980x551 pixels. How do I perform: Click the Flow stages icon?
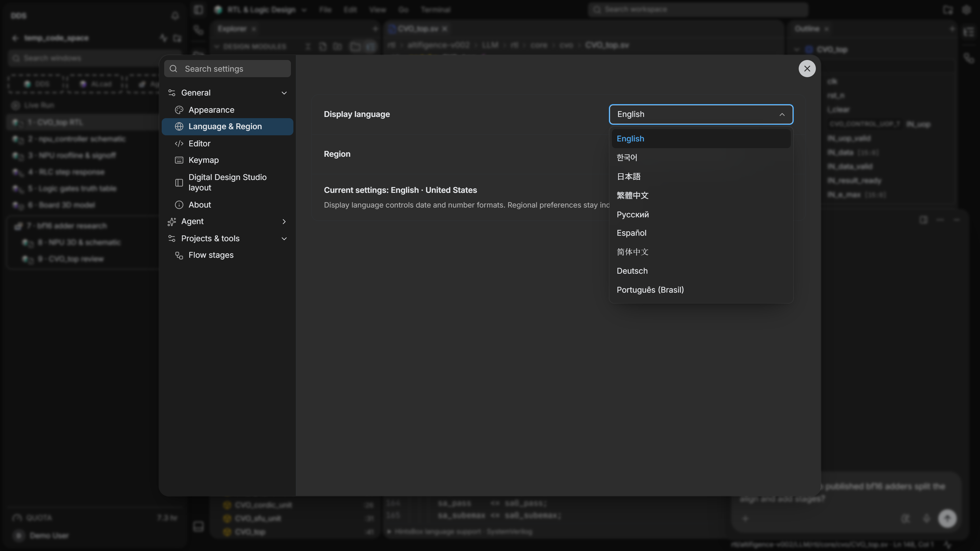179,255
